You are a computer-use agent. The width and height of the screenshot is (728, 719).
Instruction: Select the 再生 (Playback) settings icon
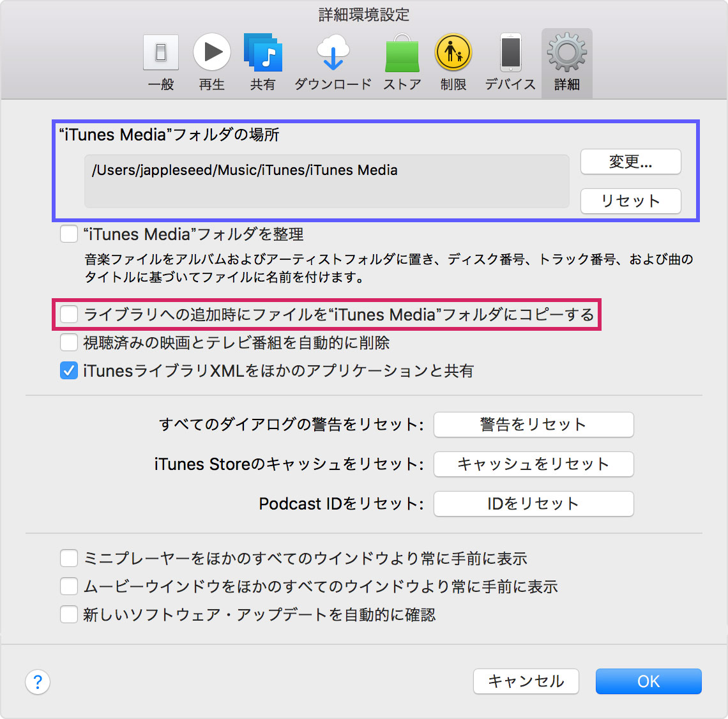tap(211, 52)
